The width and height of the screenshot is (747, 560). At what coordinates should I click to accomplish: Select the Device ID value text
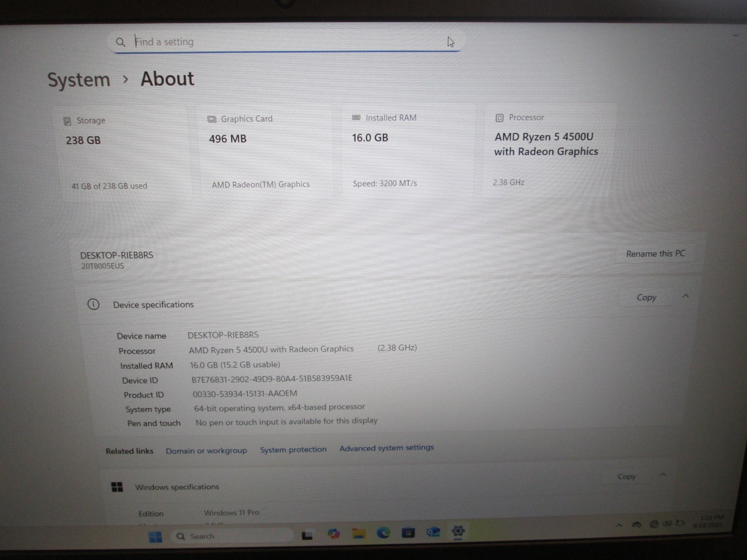272,379
